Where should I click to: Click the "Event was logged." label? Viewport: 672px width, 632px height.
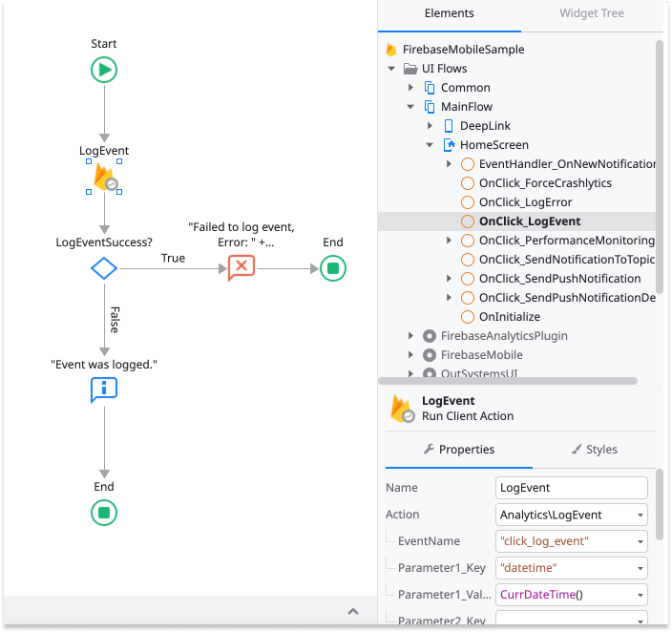click(x=104, y=365)
